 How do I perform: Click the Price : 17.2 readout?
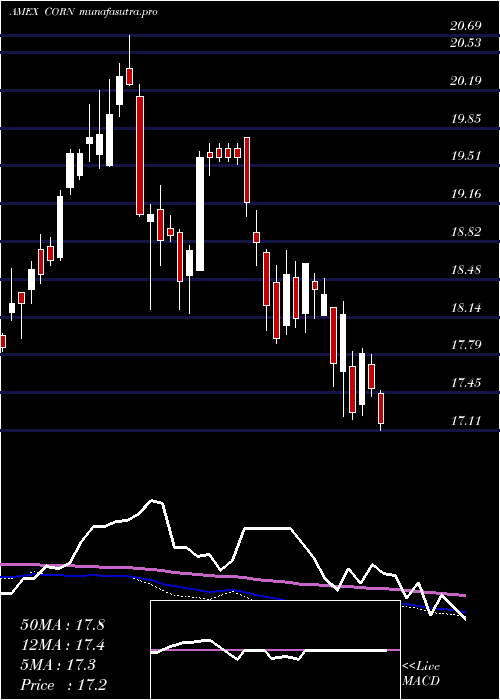click(63, 685)
